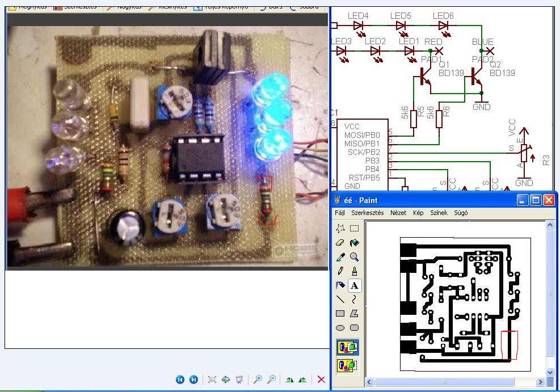This screenshot has width=560, height=392.
Task: Click the MOSI/PB0 pin label in schematic
Action: pos(362,135)
